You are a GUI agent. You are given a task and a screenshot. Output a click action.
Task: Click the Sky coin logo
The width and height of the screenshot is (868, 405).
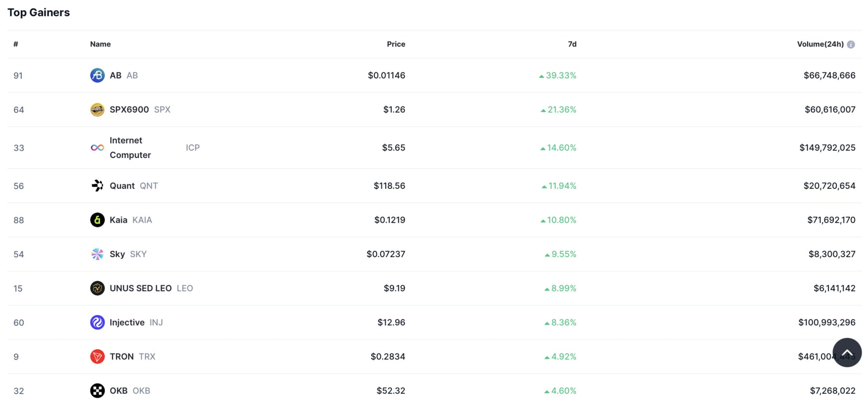point(97,254)
